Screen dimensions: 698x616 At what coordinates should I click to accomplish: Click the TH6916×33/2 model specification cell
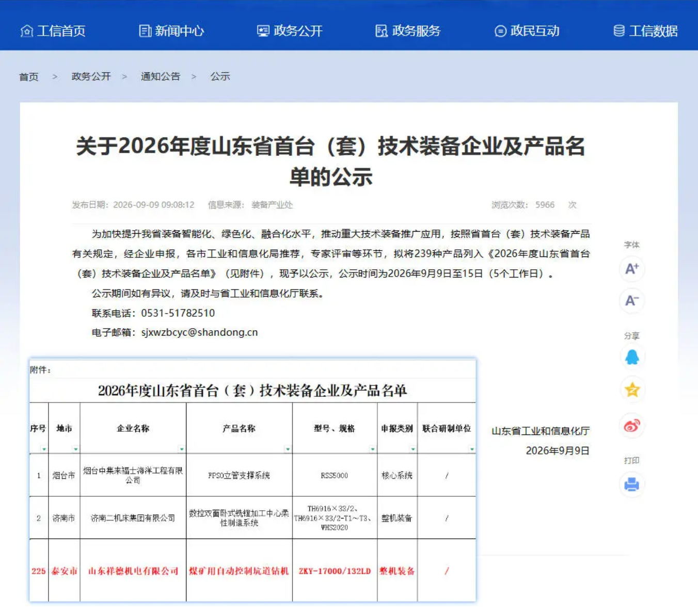pos(335,518)
